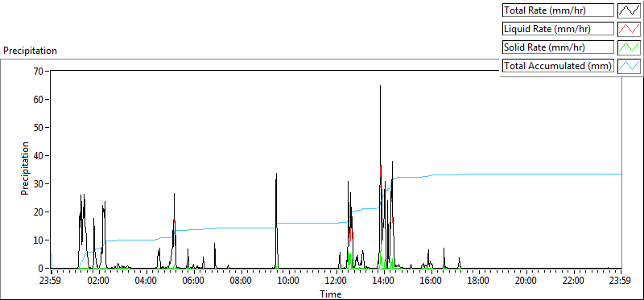Click the 08:00 marker on the time axis

point(241,282)
